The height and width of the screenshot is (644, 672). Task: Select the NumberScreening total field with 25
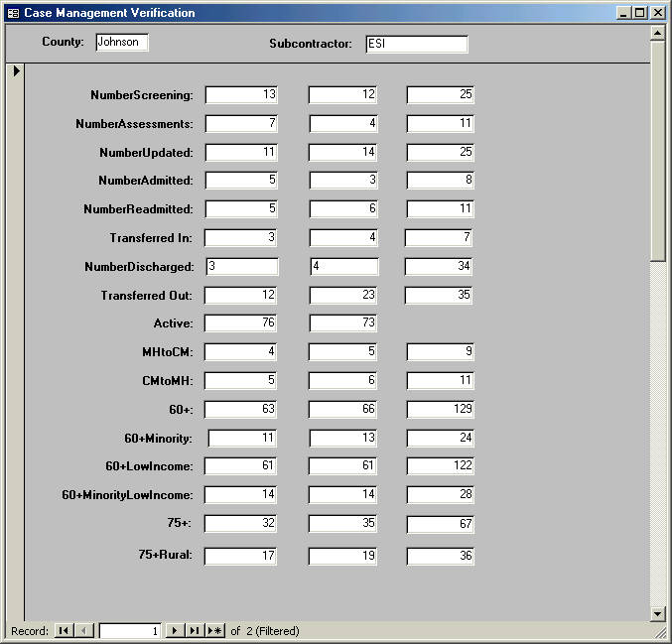[x=441, y=94]
